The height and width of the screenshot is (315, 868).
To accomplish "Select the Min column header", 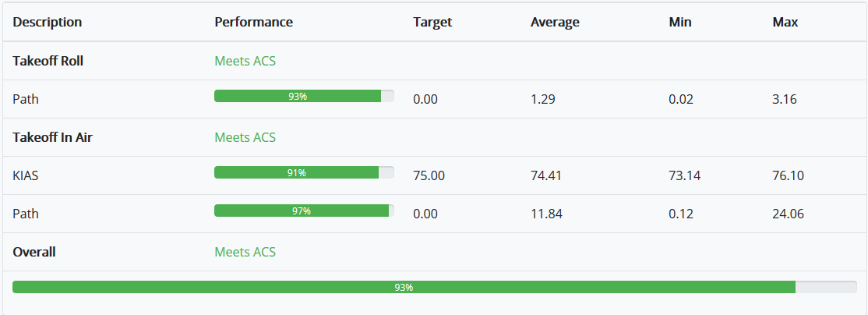I will point(680,22).
